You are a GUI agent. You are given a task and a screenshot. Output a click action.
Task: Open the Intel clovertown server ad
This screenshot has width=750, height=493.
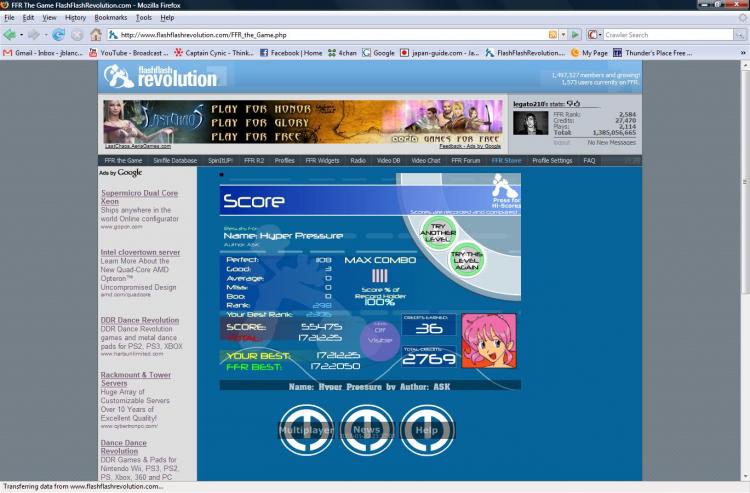click(x=140, y=252)
